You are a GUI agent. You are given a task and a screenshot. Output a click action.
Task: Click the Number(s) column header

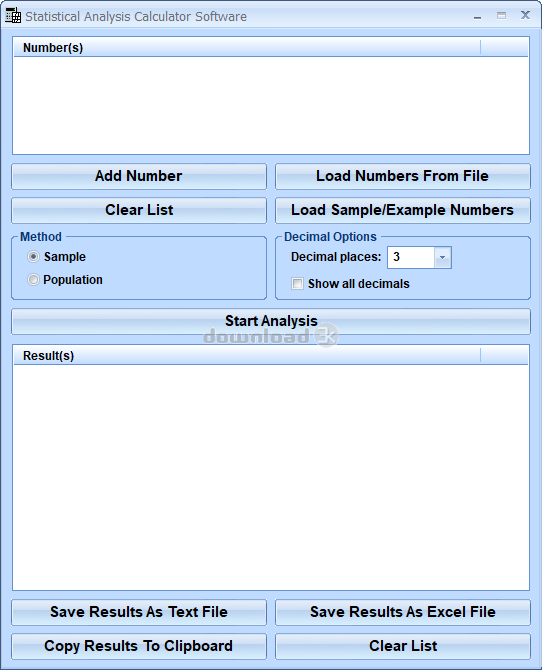point(247,47)
